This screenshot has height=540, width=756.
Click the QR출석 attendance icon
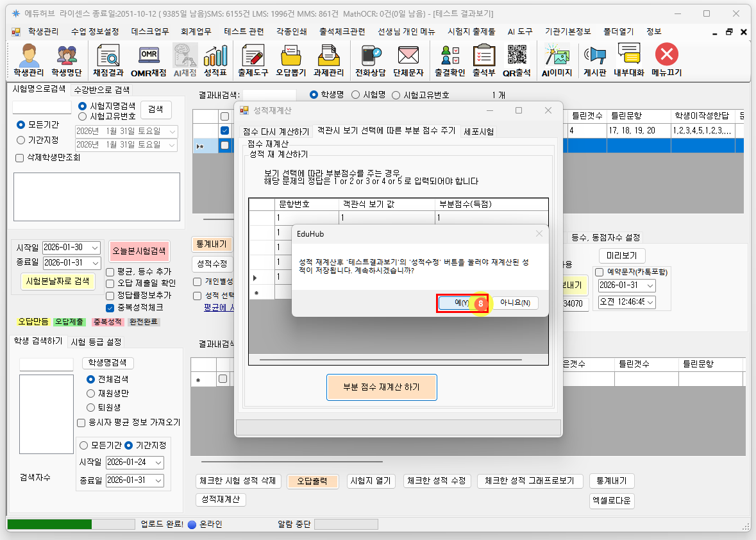point(516,60)
